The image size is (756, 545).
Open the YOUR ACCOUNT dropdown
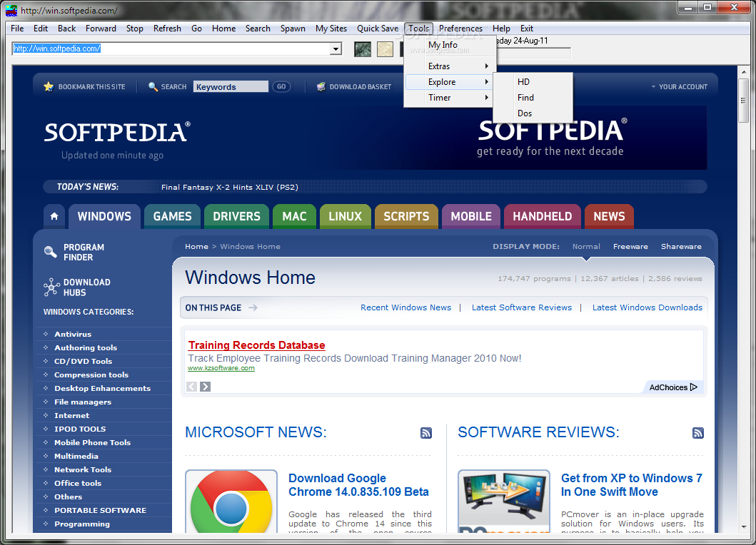point(680,87)
